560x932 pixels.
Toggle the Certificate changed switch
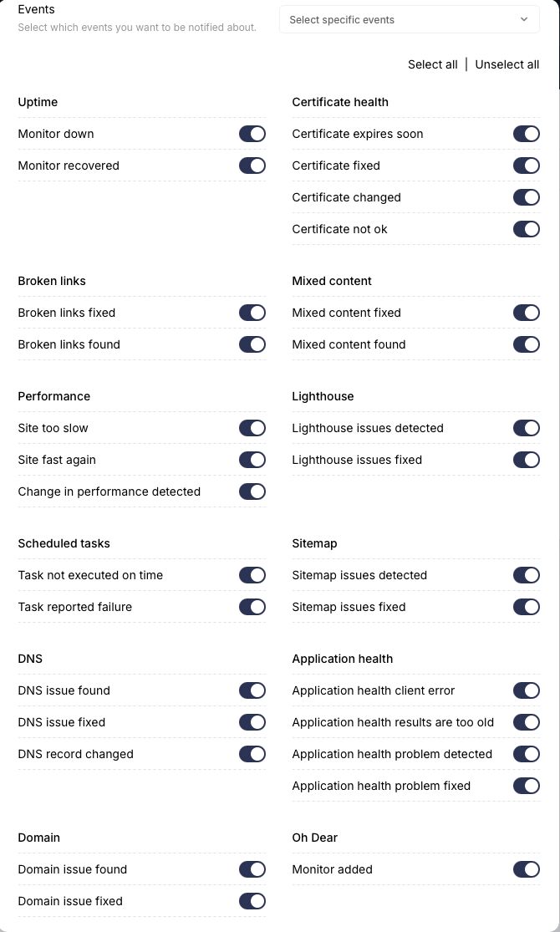point(527,197)
